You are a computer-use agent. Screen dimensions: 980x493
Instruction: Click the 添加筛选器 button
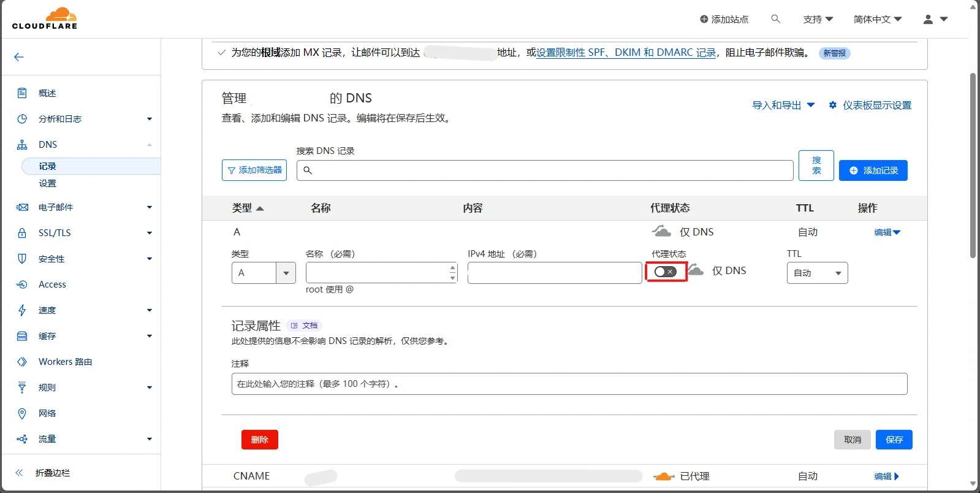point(254,170)
